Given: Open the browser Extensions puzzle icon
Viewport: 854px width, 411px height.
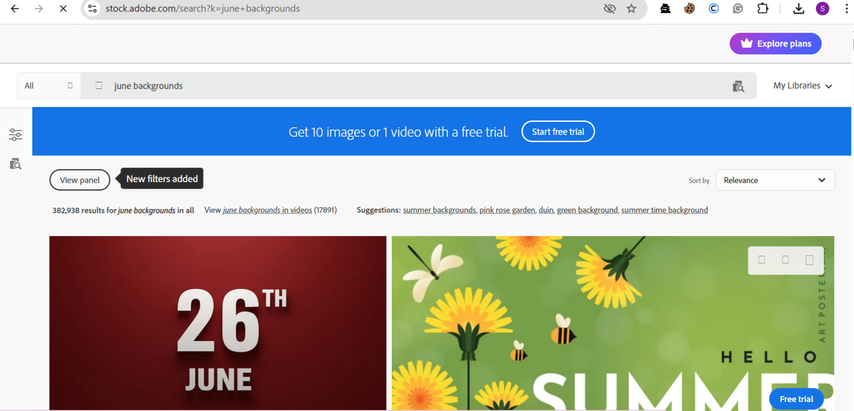Looking at the screenshot, I should click(x=763, y=9).
